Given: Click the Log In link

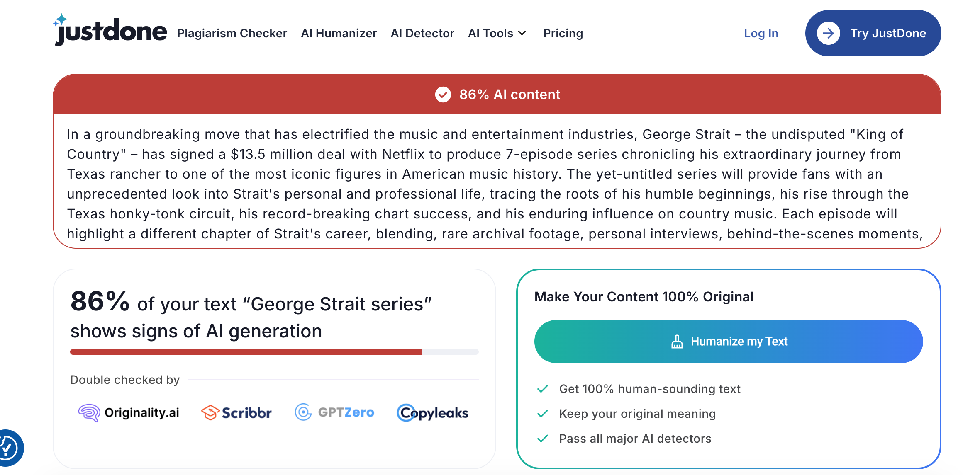Looking at the screenshot, I should click(761, 33).
